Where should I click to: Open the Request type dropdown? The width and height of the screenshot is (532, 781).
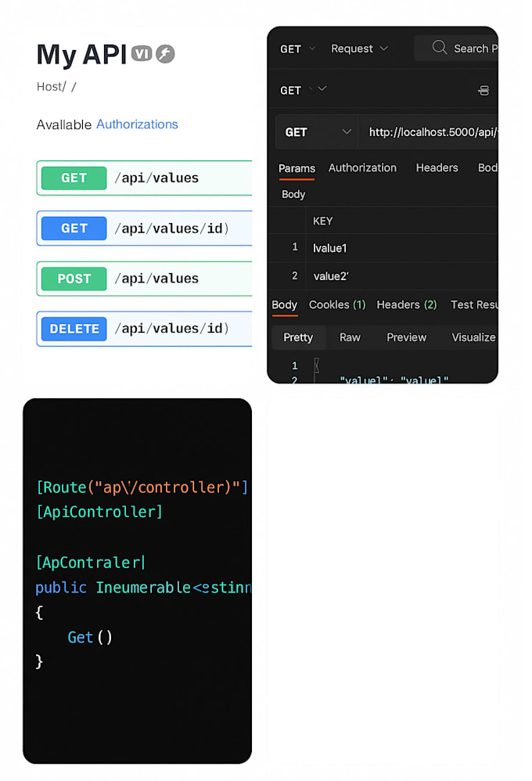[x=359, y=48]
